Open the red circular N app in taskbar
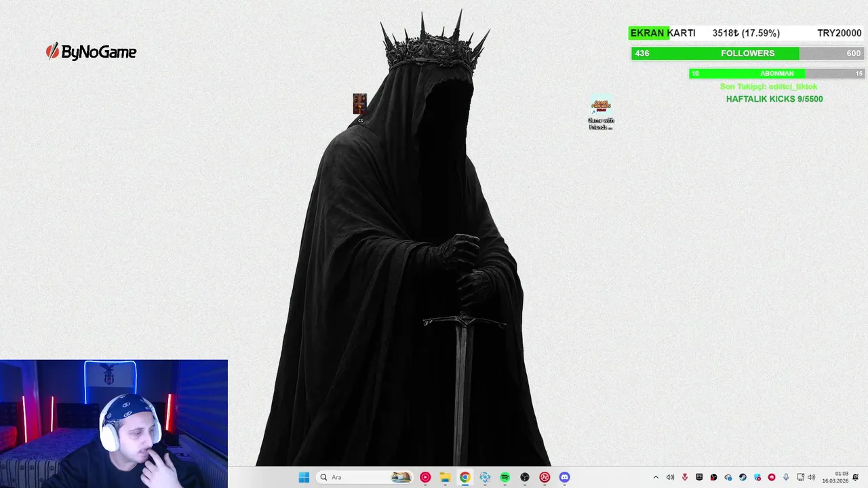The image size is (868, 488). pyautogui.click(x=545, y=477)
